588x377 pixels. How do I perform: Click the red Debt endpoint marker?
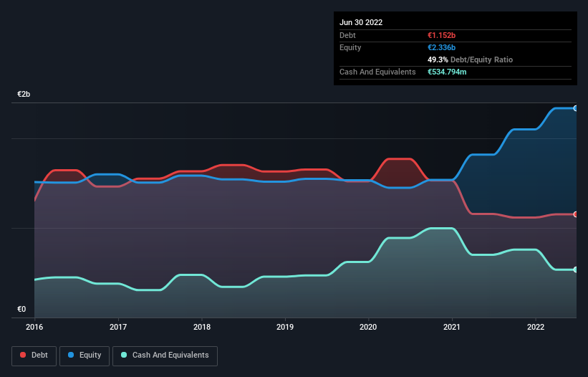coord(576,214)
